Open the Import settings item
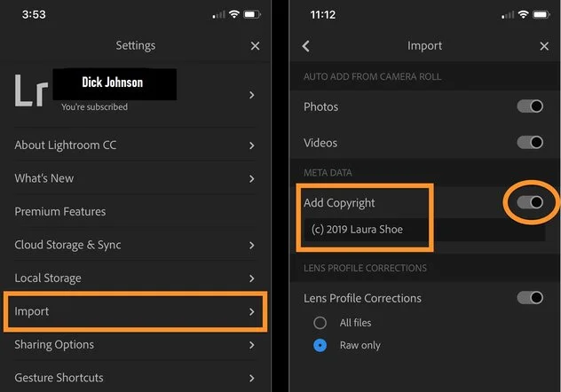The width and height of the screenshot is (561, 392). coord(135,311)
